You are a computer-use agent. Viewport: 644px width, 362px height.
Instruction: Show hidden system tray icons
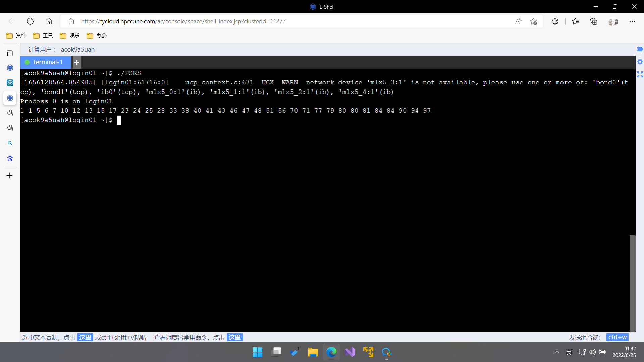pyautogui.click(x=557, y=352)
